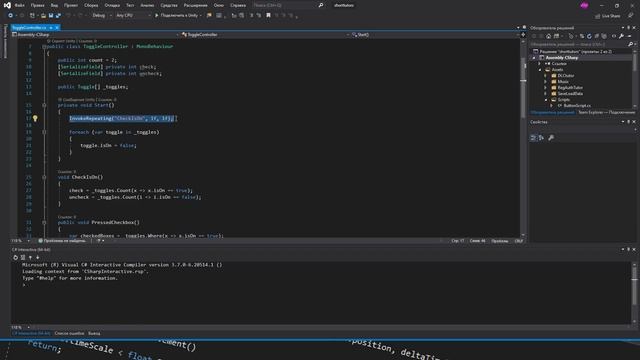Select the Assembly-CSharp project node

click(561, 58)
